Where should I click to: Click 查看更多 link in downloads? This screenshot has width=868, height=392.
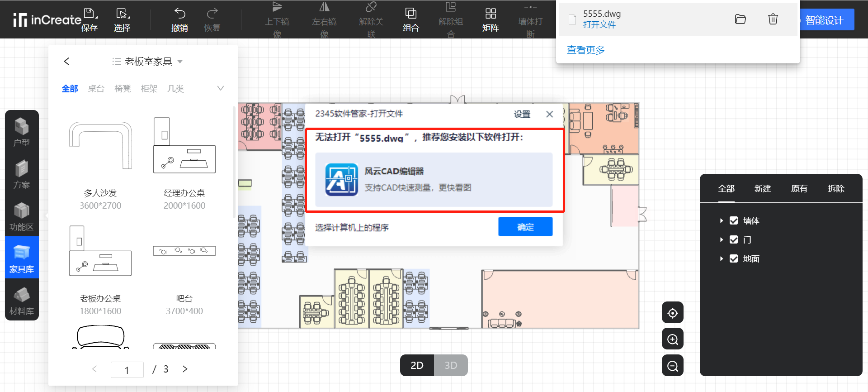(x=586, y=50)
